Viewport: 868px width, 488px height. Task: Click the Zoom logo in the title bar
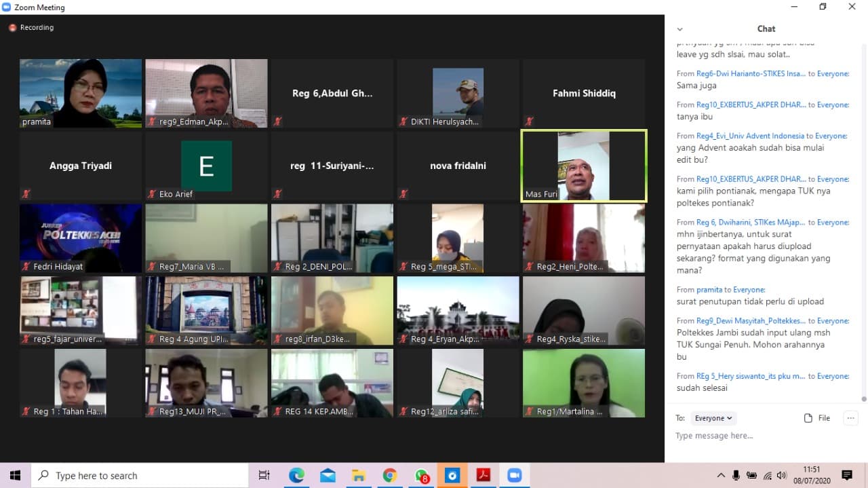point(7,7)
